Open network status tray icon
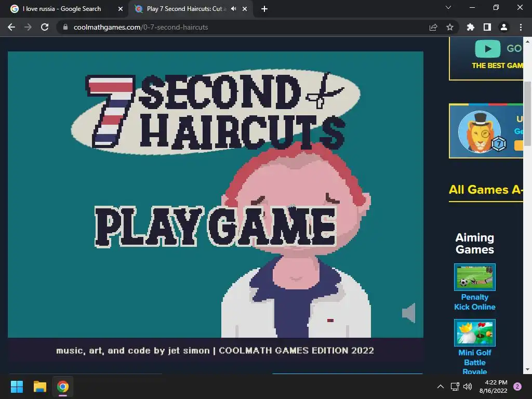The width and height of the screenshot is (532, 399). coord(455,387)
